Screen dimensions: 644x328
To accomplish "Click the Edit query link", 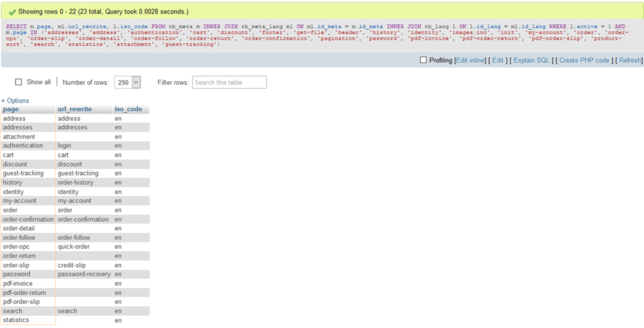I will (498, 60).
